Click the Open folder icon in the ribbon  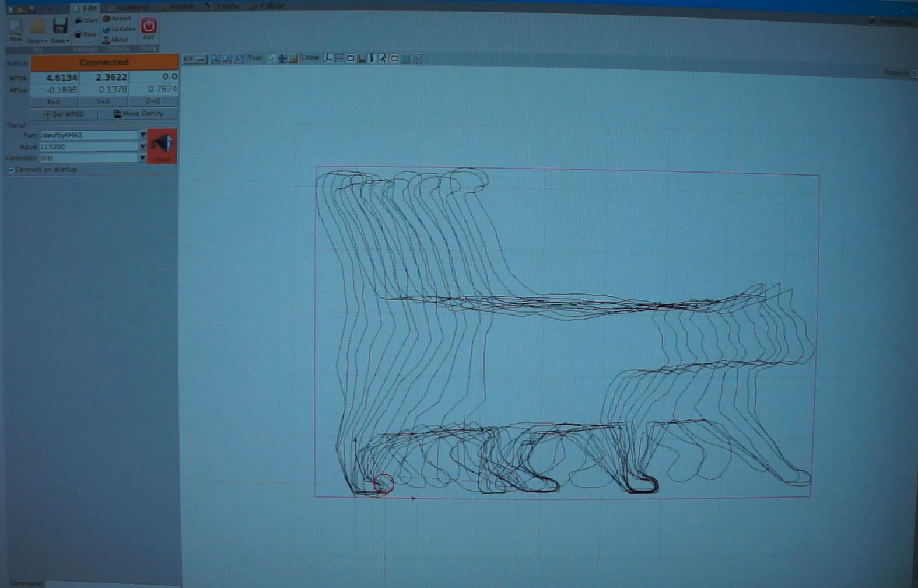point(37,26)
